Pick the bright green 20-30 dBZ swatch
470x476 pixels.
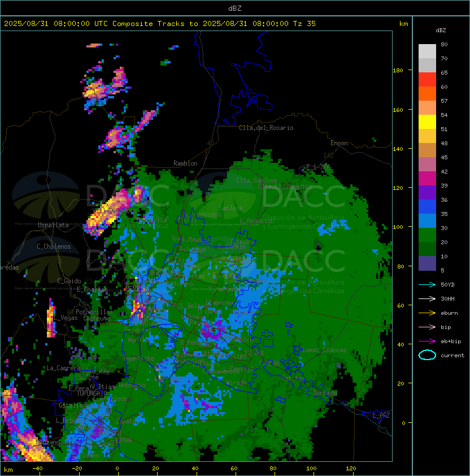(x=427, y=235)
